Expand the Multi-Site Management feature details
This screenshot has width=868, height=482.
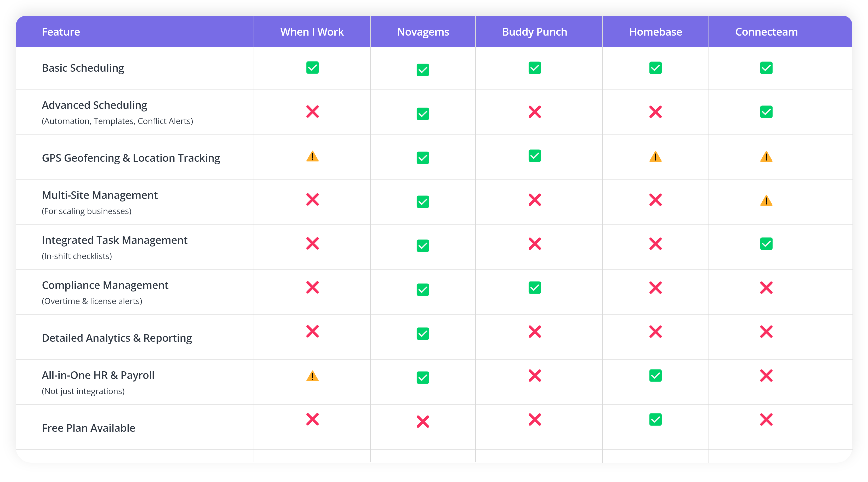100,195
